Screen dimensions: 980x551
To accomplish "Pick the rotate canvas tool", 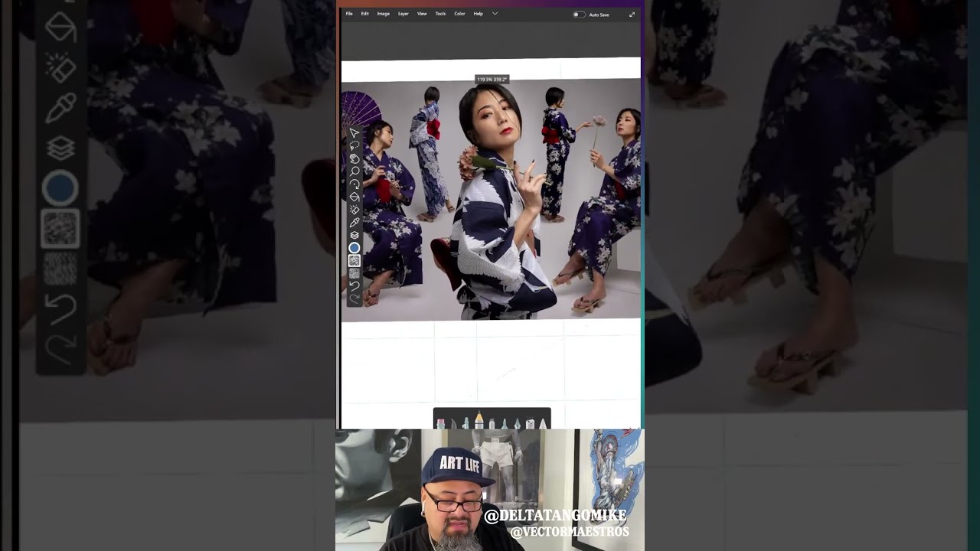I will click(x=354, y=184).
